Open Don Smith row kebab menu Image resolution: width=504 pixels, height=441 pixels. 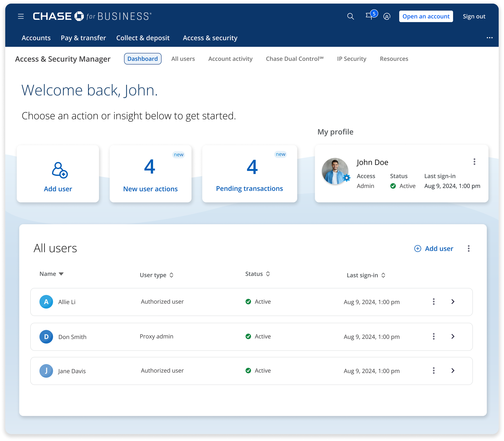434,336
